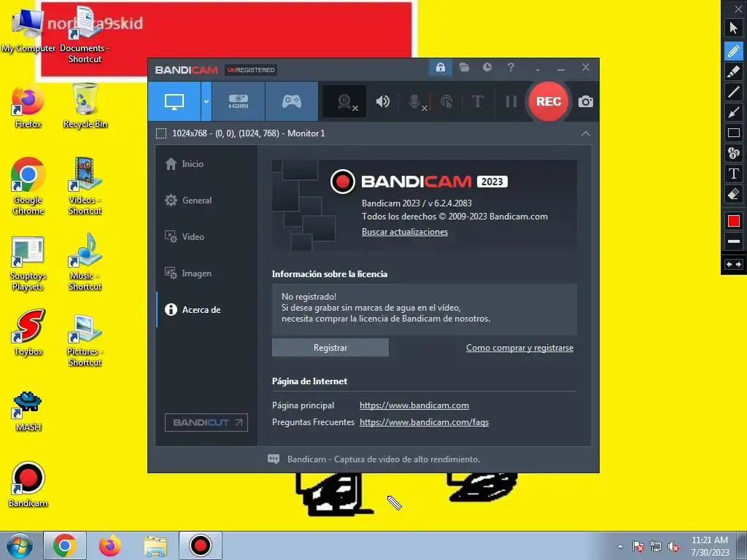Image resolution: width=747 pixels, height=560 pixels.
Task: Open the Windows Start menu orb
Action: click(x=20, y=545)
